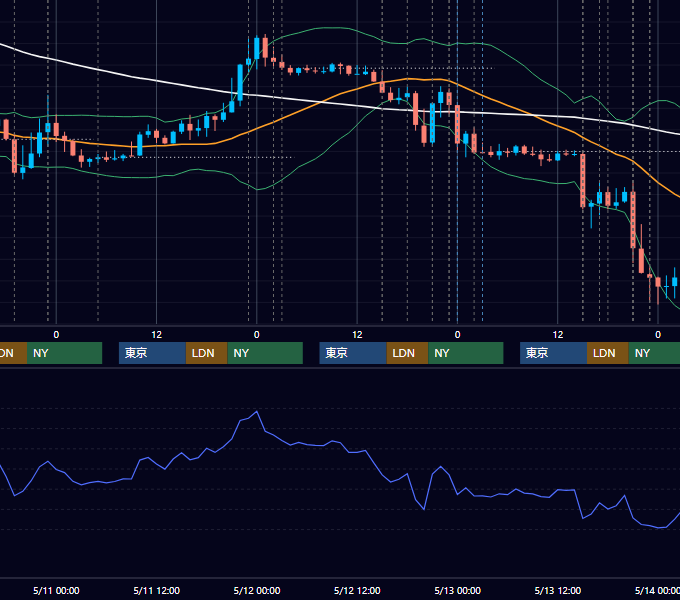Viewport: 680px width, 600px height.
Task: Click the 東京 session block on 5/13
Action: click(x=554, y=353)
